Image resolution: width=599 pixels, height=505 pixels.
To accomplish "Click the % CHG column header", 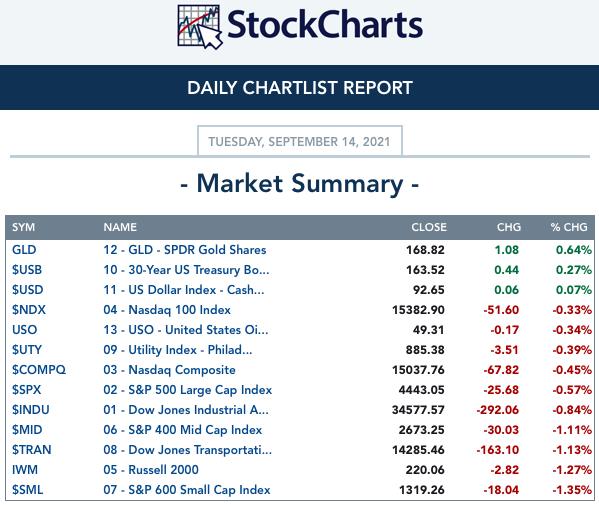I will [x=569, y=227].
